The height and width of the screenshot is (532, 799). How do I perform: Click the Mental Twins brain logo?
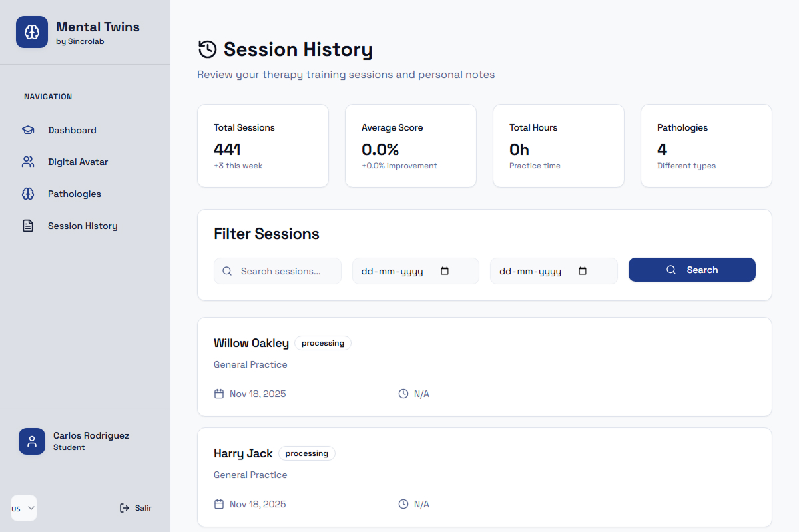click(32, 32)
